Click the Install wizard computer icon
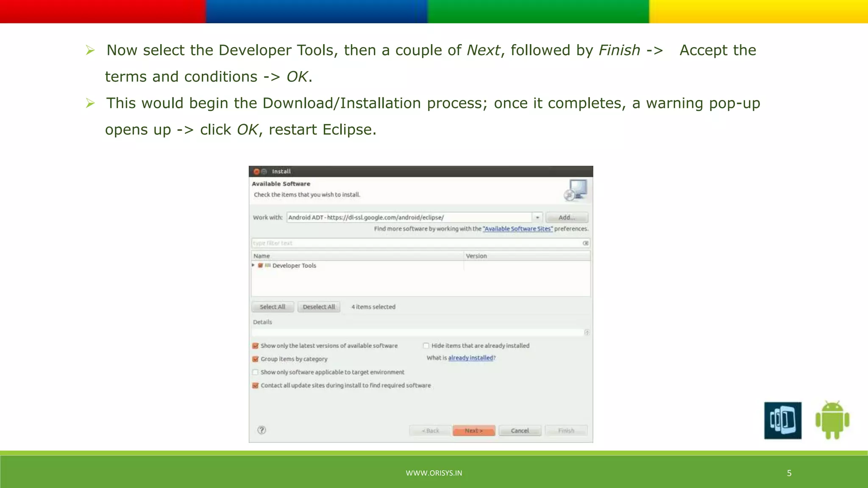 tap(576, 190)
